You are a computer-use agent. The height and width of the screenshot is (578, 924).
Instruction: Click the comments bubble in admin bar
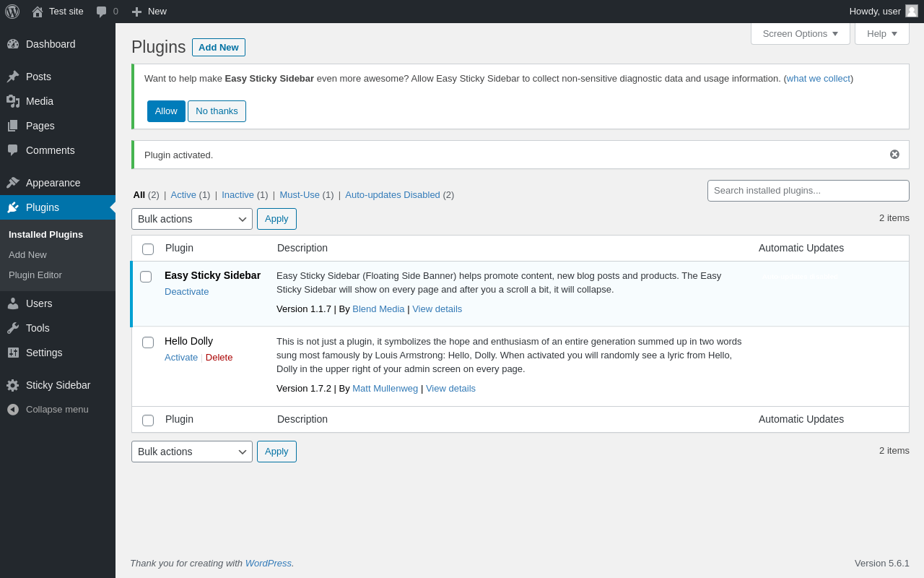click(102, 12)
